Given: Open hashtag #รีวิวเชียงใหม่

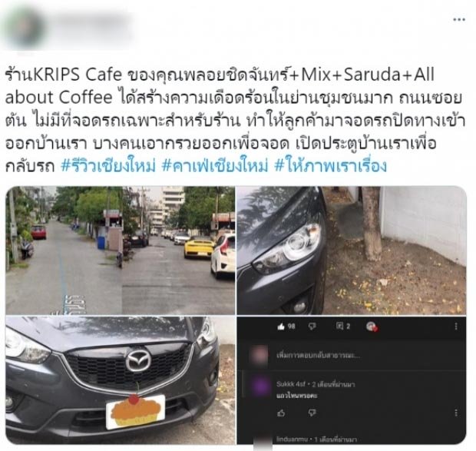Looking at the screenshot, I should (x=108, y=166).
